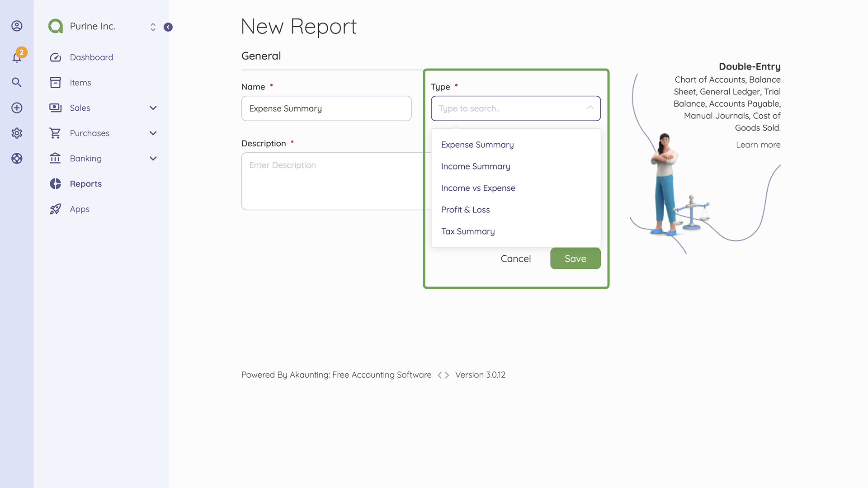Save the new report
The image size is (868, 488).
click(x=575, y=258)
